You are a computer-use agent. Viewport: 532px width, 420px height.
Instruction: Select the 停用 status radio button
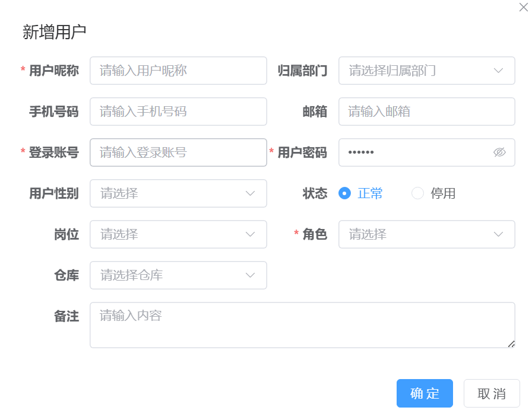click(417, 193)
